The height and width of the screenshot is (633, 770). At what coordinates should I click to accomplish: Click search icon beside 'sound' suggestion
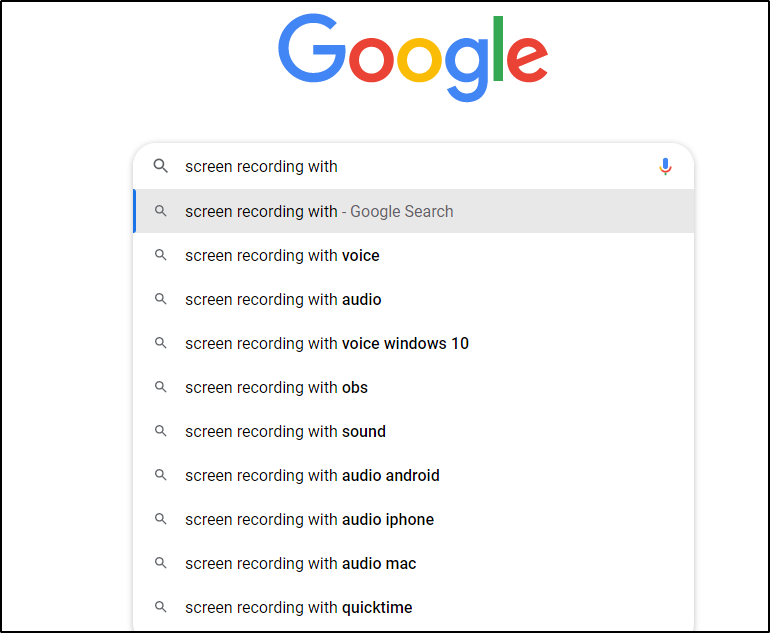pos(160,431)
